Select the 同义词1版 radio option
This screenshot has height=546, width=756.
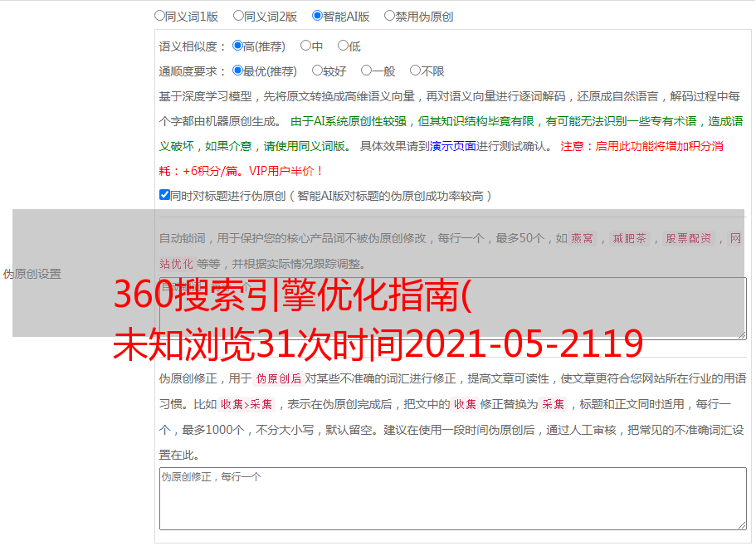159,16
